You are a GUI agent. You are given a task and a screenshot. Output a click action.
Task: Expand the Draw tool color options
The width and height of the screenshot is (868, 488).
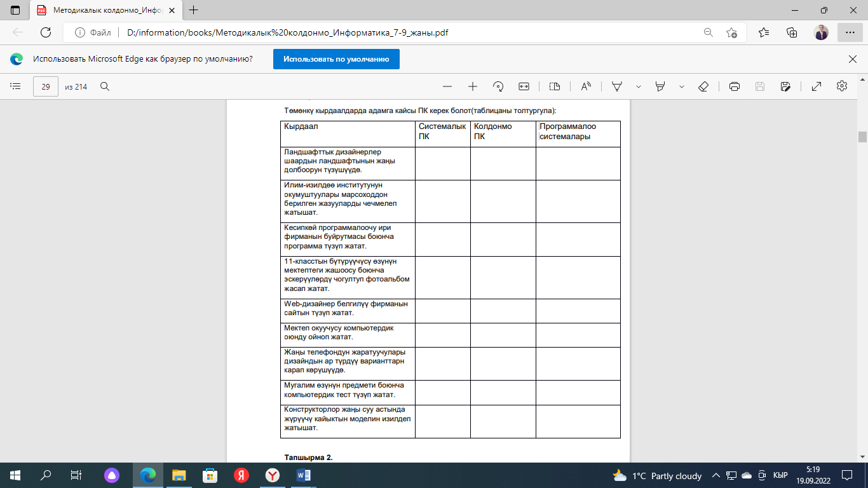point(639,86)
